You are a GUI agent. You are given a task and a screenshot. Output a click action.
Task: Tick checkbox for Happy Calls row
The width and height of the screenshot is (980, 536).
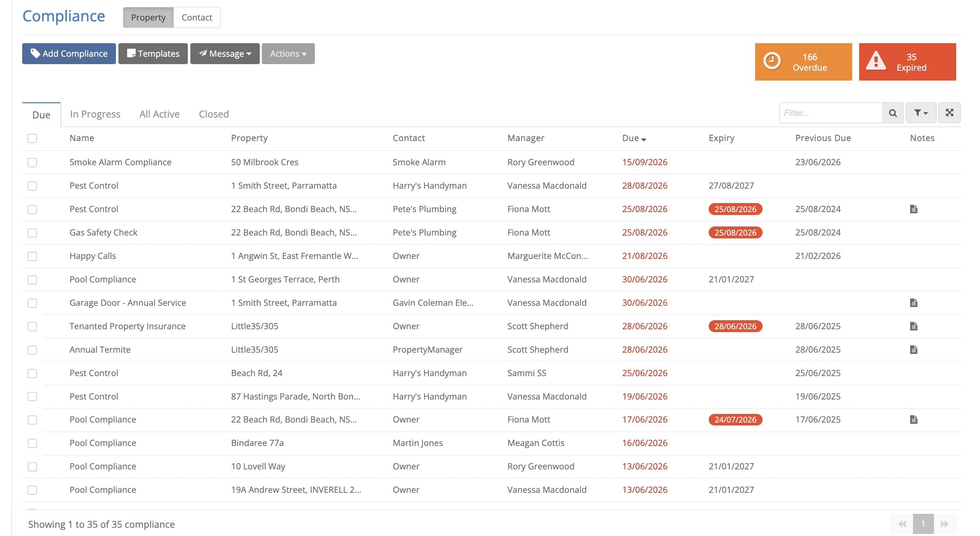coord(32,256)
